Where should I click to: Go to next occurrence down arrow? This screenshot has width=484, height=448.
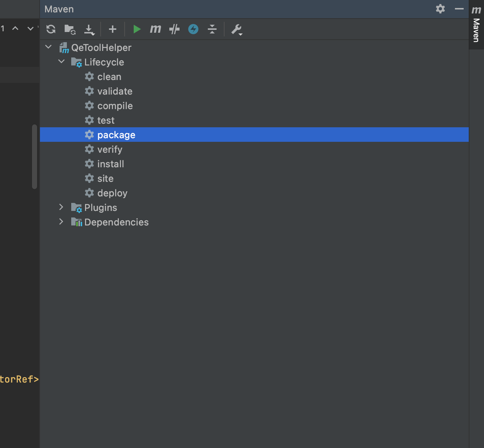[30, 28]
